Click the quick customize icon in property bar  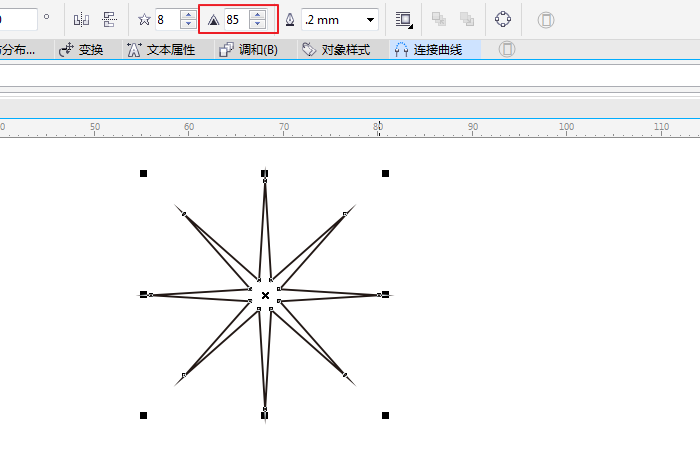[546, 20]
